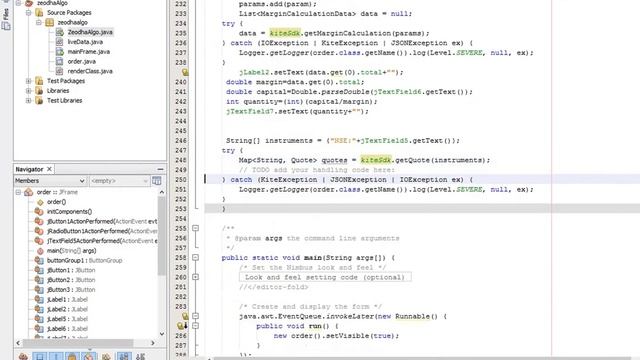Expand the Look and feel setting code fold
This screenshot has width=640, height=360.
(x=196, y=277)
